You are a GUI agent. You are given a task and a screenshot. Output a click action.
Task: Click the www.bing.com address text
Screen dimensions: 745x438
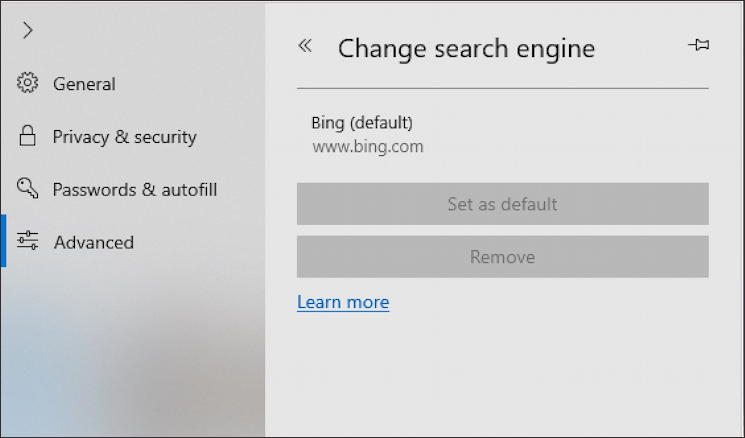pyautogui.click(x=367, y=146)
